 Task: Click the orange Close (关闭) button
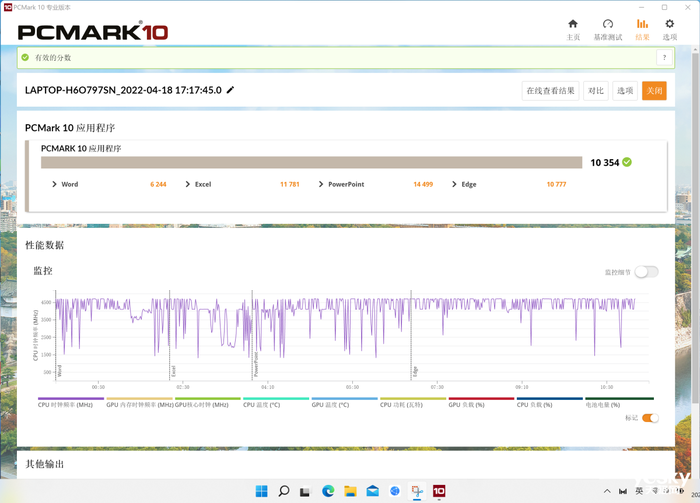[654, 91]
